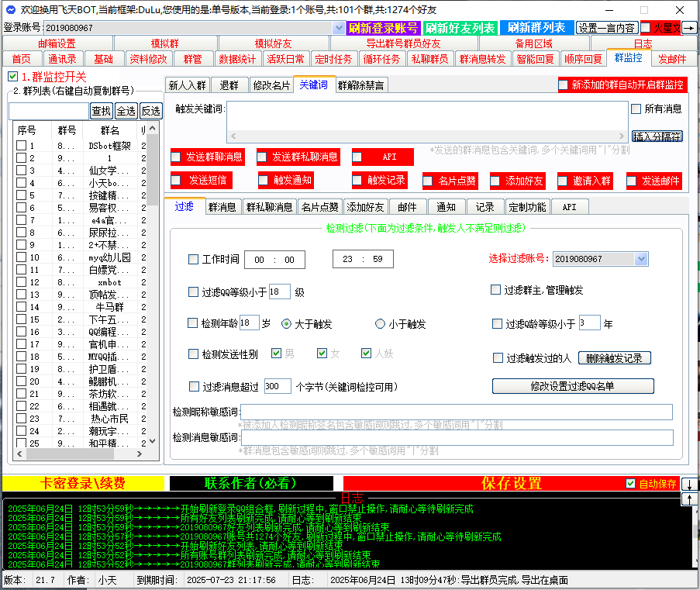The image size is (700, 590).
Task: Uncheck the 男 gender checkbox
Action: tap(276, 354)
